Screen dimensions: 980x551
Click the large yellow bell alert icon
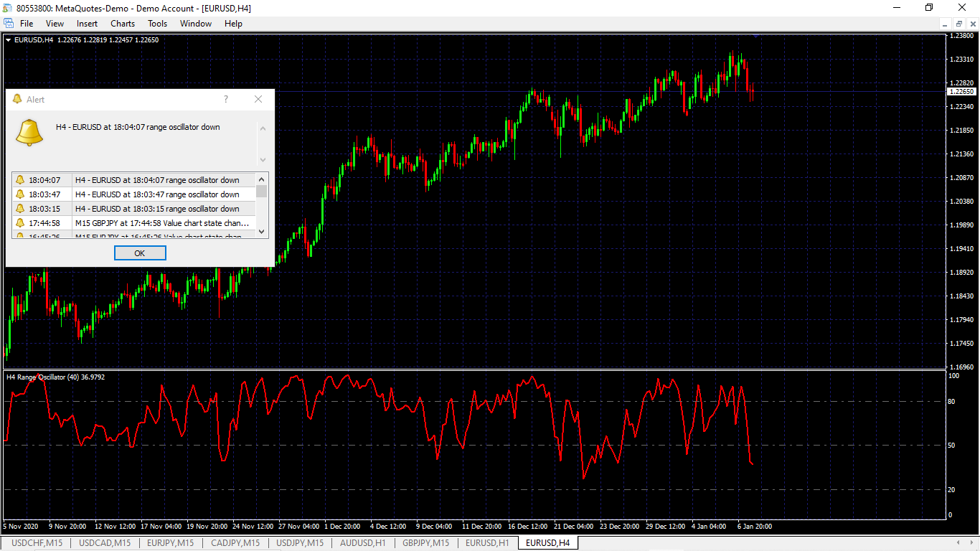[29, 132]
